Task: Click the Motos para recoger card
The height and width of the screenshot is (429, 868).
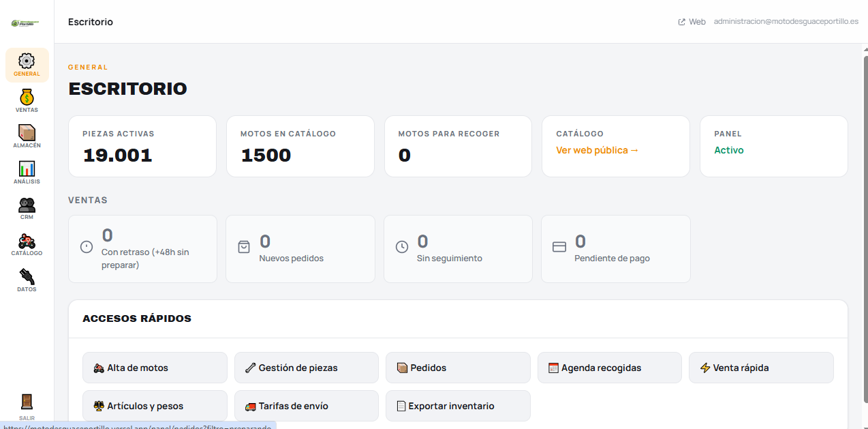Action: [458, 146]
